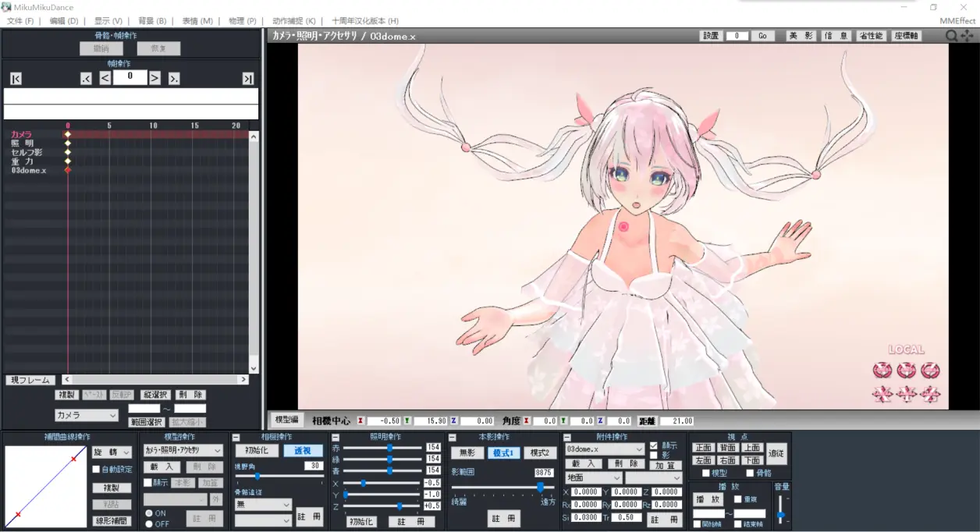This screenshot has width=980, height=532.
Task: Click the magnifier zoom view icon
Action: (x=952, y=36)
